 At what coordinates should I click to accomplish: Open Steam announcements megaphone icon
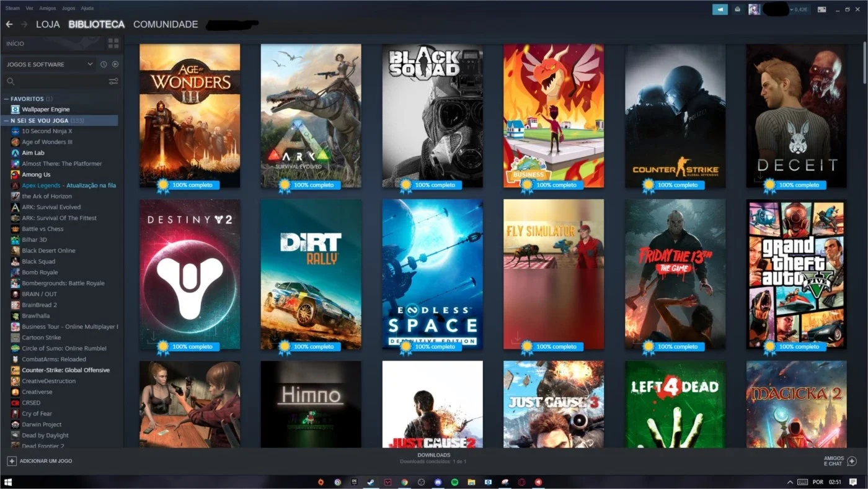pyautogui.click(x=720, y=9)
